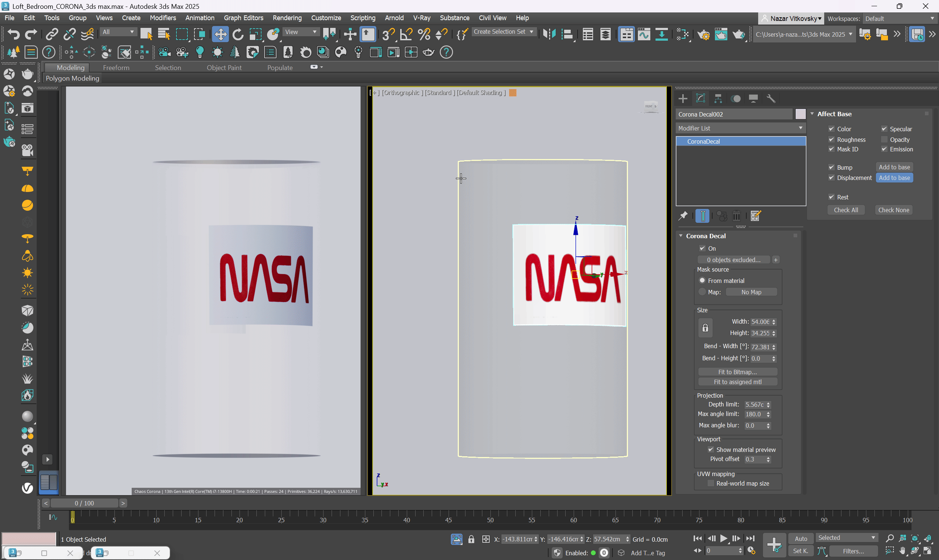Click the Link selection chain icon
The width and height of the screenshot is (939, 560).
coord(52,34)
